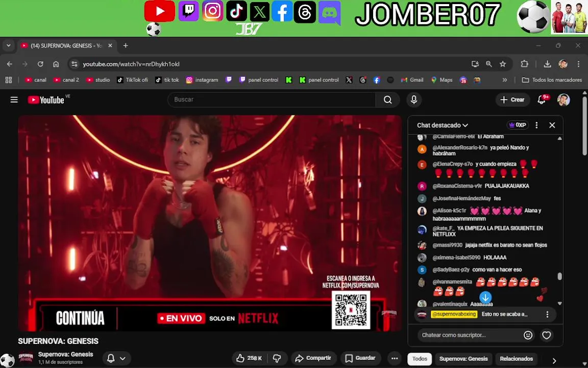The width and height of the screenshot is (588, 368).
Task: Open the notifications bell in YouTube header
Action: click(542, 100)
